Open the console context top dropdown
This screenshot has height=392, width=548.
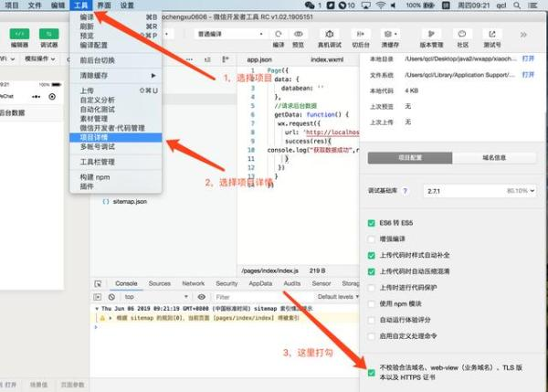[x=155, y=297]
